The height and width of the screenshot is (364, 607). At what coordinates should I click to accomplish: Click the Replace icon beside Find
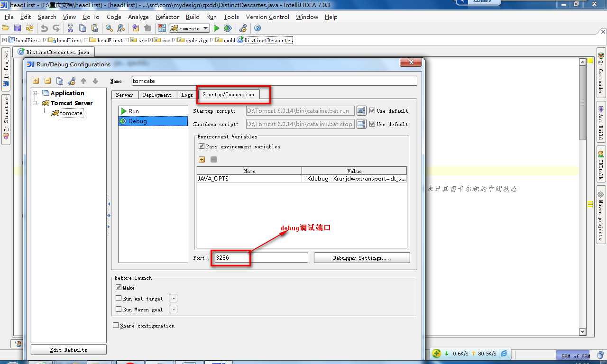[121, 28]
